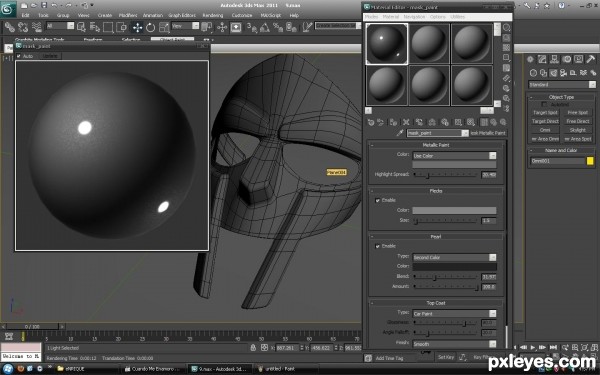The height and width of the screenshot is (375, 600).
Task: Click the 3ds Max application logo button
Action: coord(8,8)
